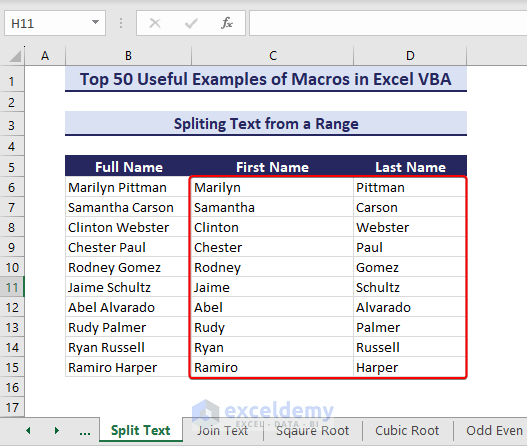Click the cell 'Rodney Gomez'

coord(127,267)
